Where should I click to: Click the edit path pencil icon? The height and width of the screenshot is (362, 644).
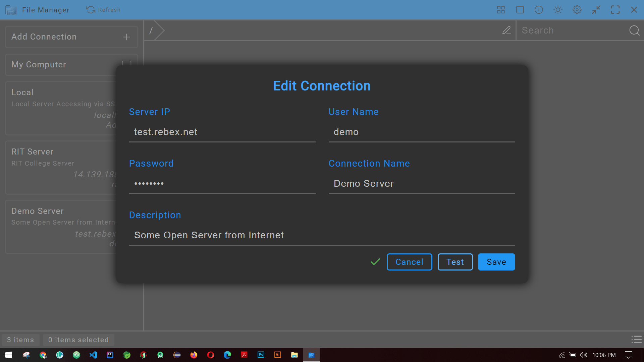tap(507, 30)
